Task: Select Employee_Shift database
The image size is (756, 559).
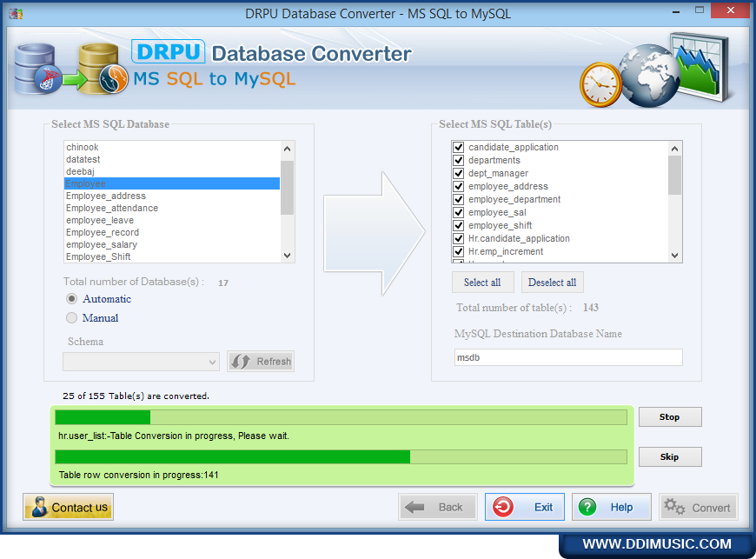Action: tap(172, 256)
